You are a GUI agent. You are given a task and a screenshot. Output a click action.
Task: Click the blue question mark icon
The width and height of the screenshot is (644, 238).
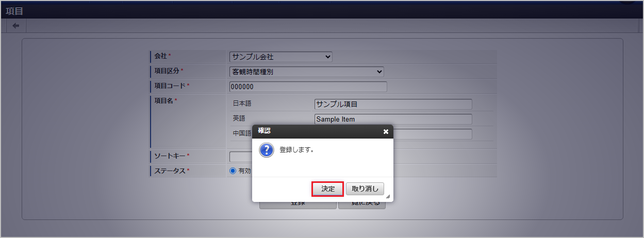pyautogui.click(x=266, y=150)
